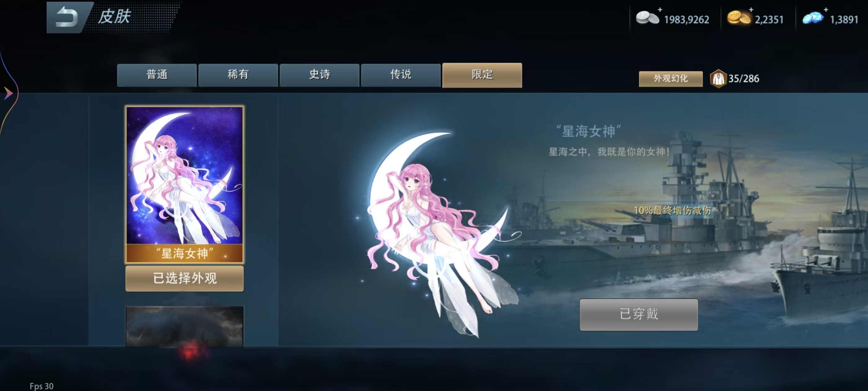Select the 限定 tab
The width and height of the screenshot is (868, 391).
point(482,75)
